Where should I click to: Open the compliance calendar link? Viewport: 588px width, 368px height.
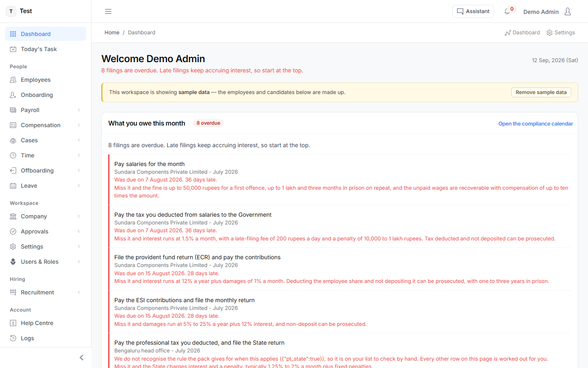(x=535, y=123)
